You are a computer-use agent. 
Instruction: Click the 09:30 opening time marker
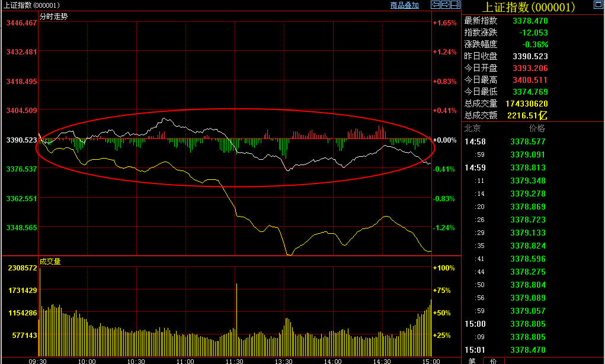click(38, 360)
